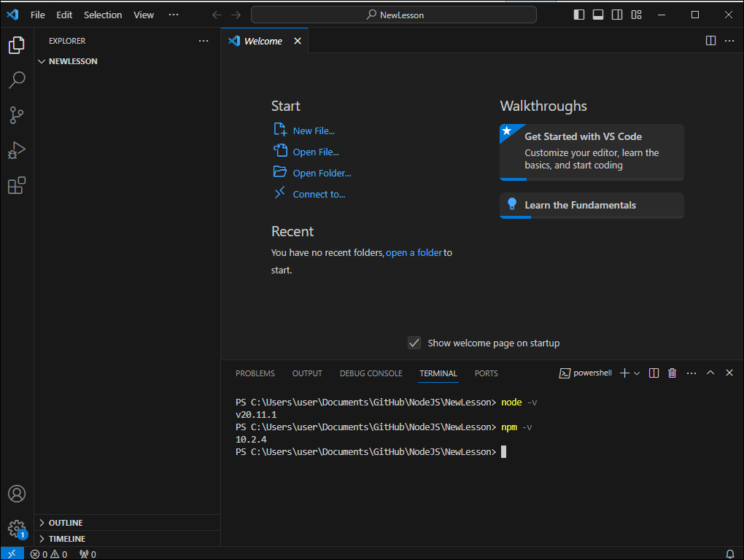This screenshot has width=744, height=560.
Task: Open Get Started with VS Code walkthrough
Action: point(592,152)
